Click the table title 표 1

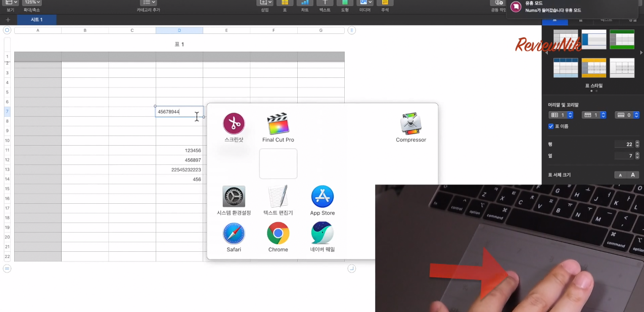pyautogui.click(x=179, y=44)
